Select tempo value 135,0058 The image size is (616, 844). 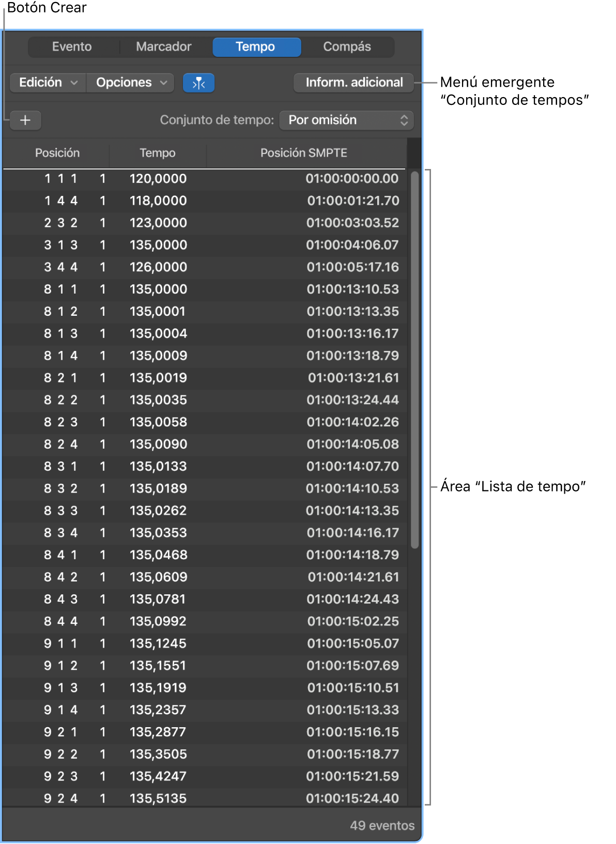coord(158,422)
